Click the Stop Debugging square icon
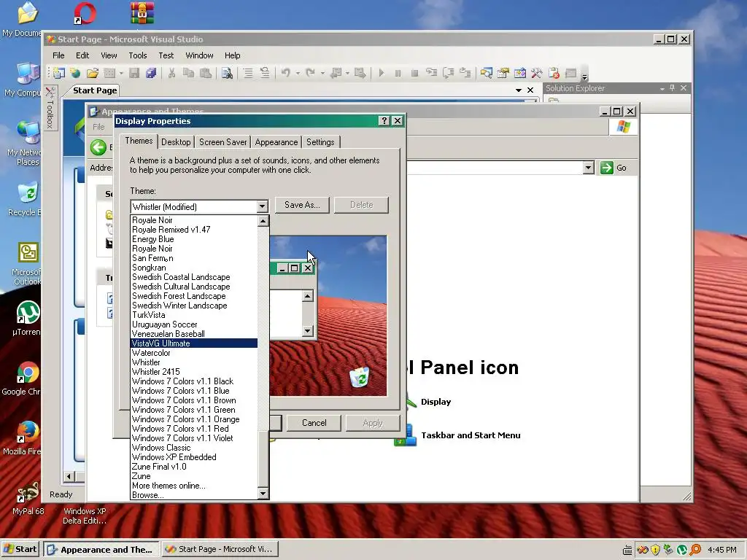The width and height of the screenshot is (747, 560). (414, 73)
